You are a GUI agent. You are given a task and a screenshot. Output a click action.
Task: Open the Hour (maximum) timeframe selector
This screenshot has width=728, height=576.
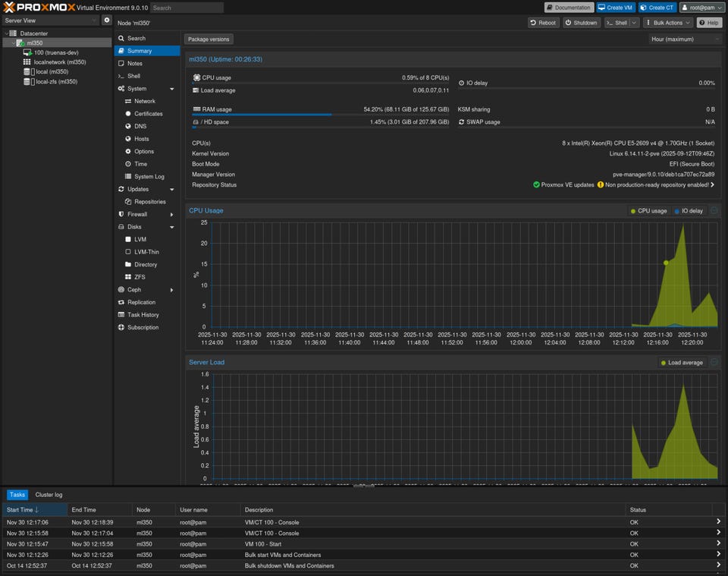[685, 39]
